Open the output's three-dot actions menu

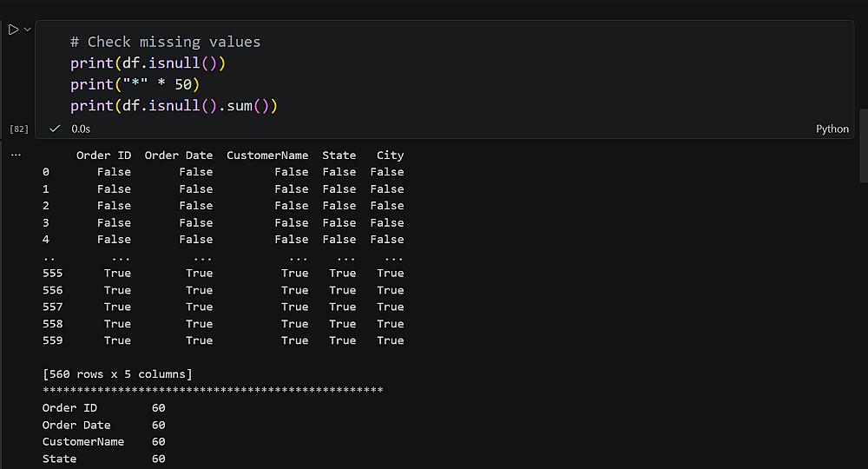tap(16, 154)
